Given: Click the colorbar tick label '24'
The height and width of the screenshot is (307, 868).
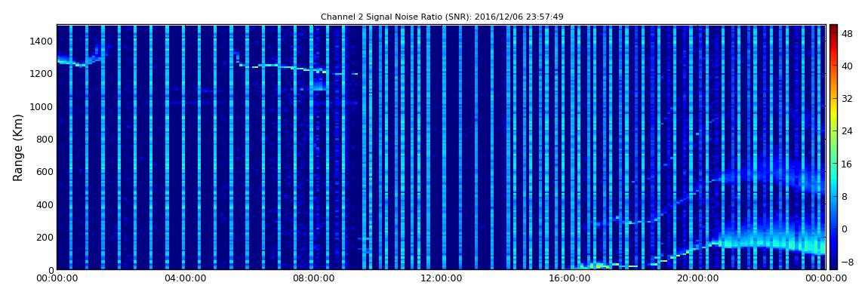Looking at the screenshot, I should 848,131.
